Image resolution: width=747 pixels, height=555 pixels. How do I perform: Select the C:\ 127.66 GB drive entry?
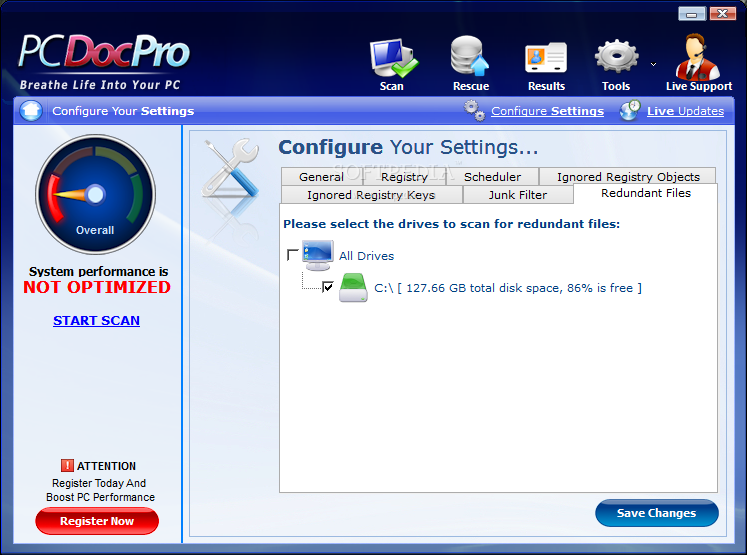508,288
